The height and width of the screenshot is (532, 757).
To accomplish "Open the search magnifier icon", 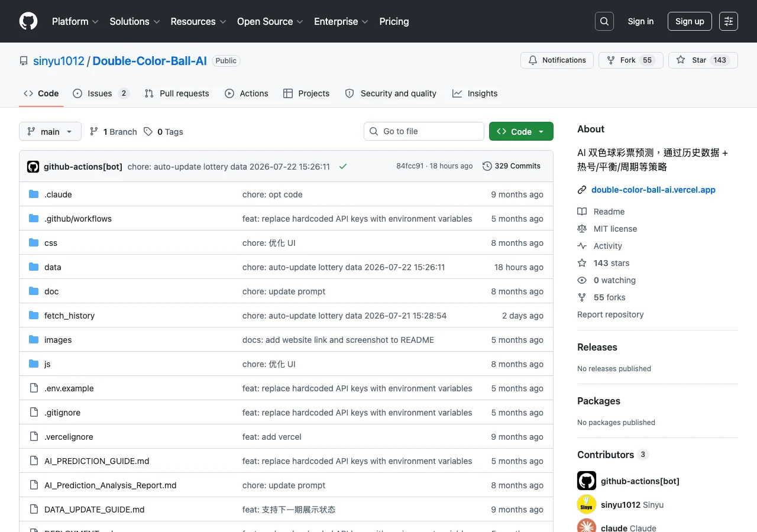I will pyautogui.click(x=604, y=21).
